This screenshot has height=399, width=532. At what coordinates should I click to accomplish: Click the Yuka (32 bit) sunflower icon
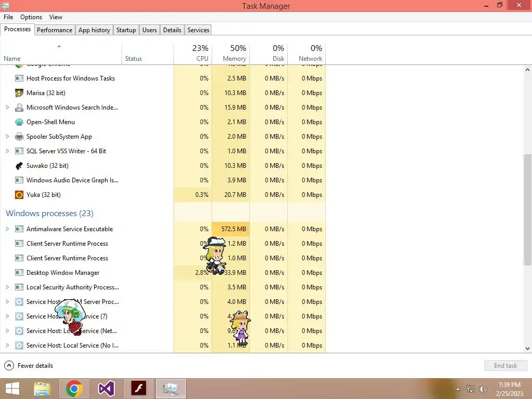tap(19, 195)
